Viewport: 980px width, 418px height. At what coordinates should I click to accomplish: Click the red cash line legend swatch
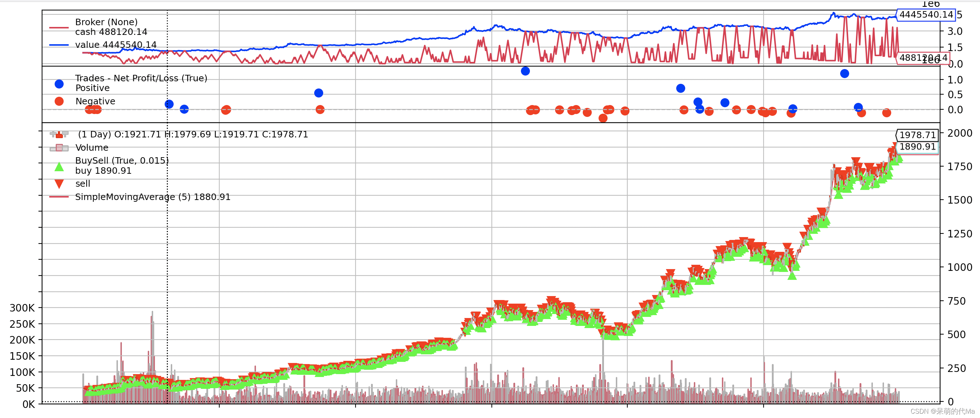59,28
